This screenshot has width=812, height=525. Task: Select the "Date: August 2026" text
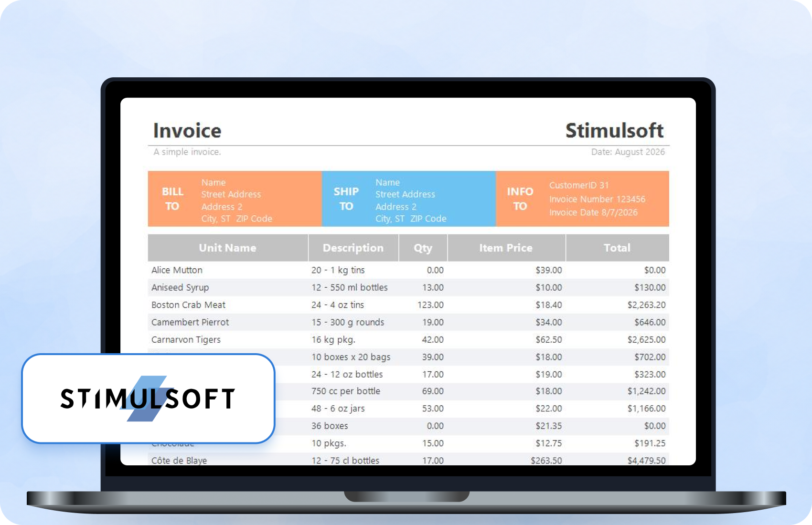[x=628, y=152]
